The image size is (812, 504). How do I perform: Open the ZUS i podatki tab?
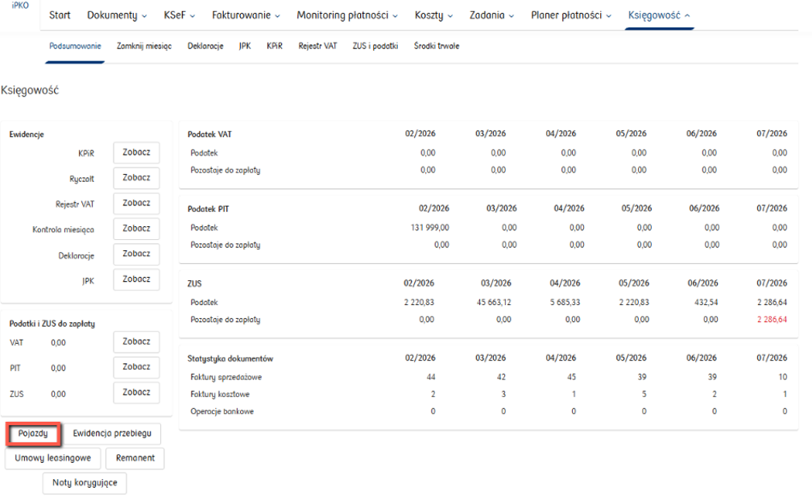tap(375, 46)
